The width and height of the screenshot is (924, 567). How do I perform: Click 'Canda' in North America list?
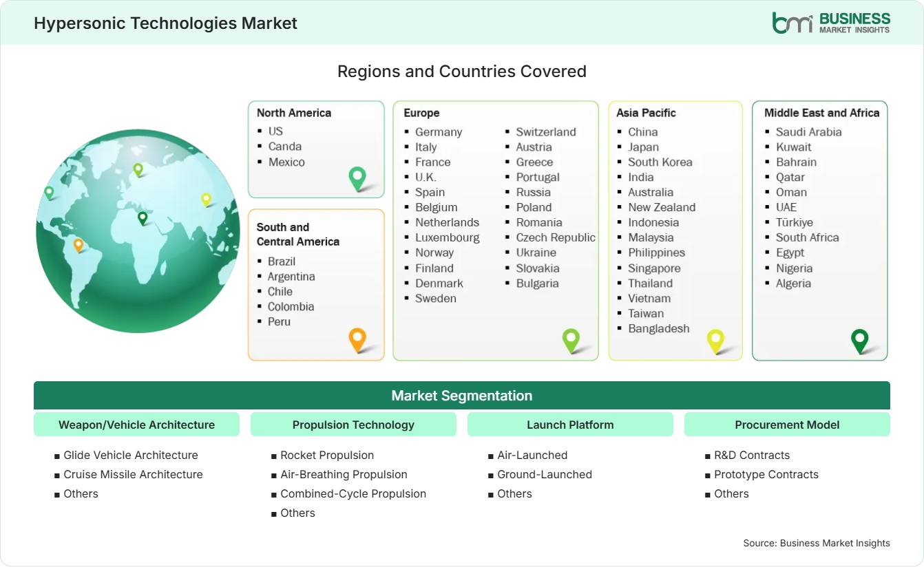click(x=285, y=146)
